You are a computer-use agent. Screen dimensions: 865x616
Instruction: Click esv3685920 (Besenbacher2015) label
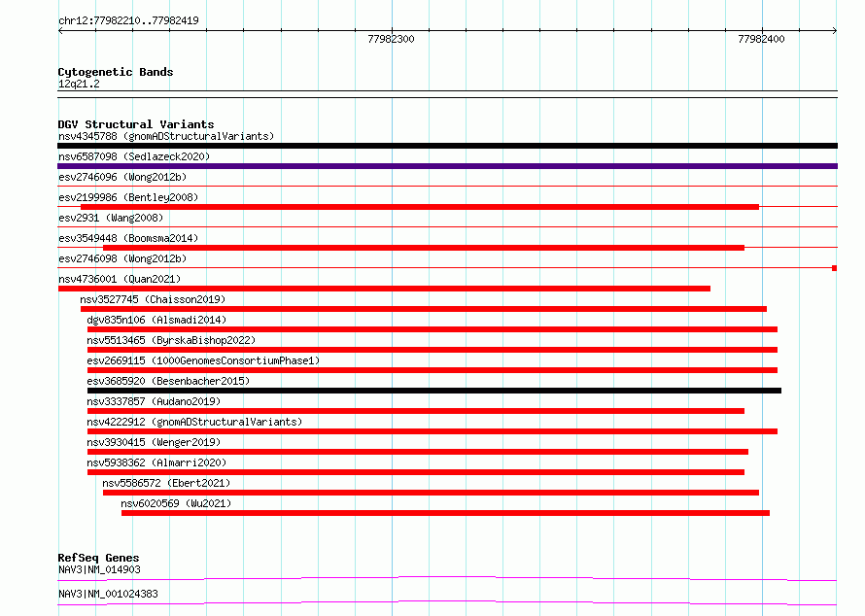(x=168, y=381)
